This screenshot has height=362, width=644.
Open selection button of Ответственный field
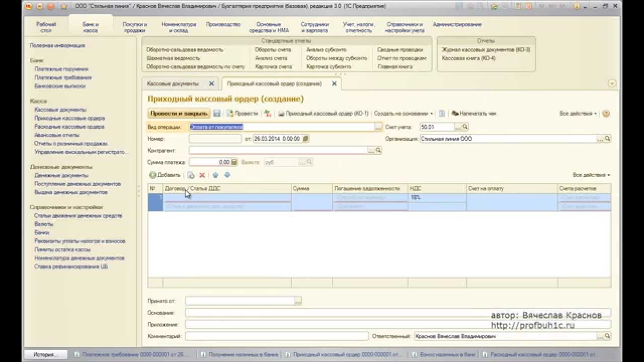(x=600, y=336)
